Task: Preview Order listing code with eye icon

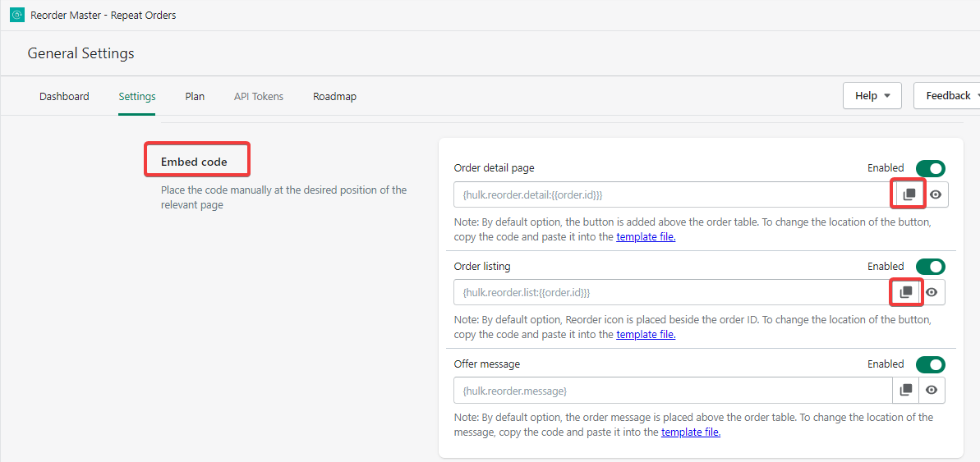Action: (932, 292)
